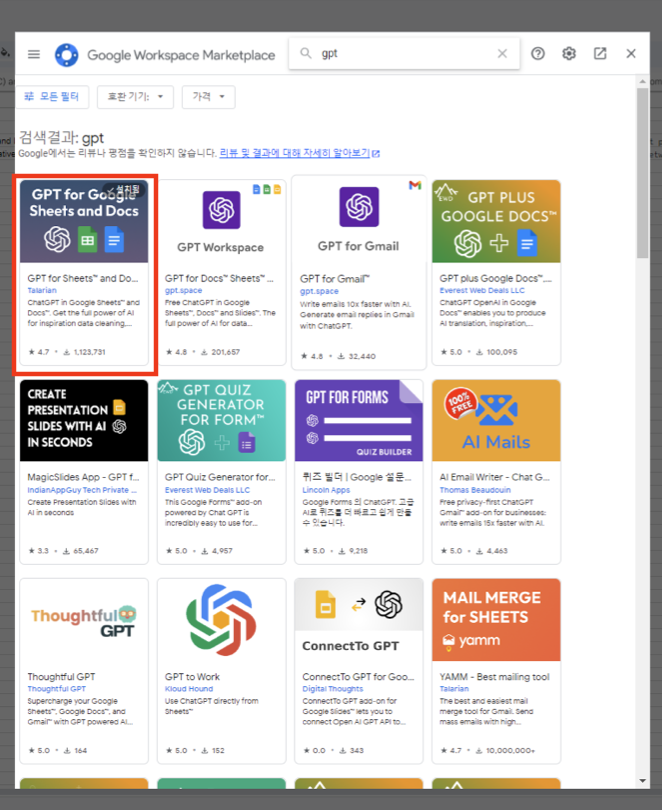Select the YAMM - Best mailing tool title
The image size is (662, 810).
coord(494,677)
